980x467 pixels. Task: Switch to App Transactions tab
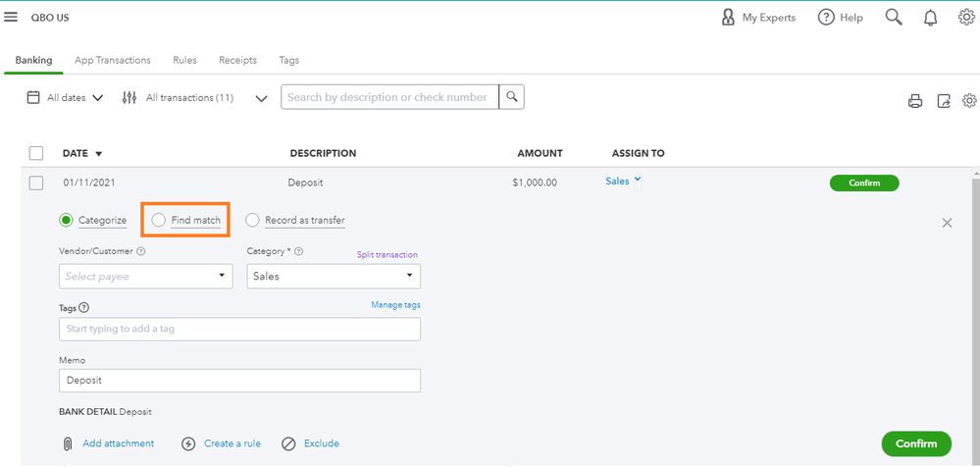[x=113, y=61]
